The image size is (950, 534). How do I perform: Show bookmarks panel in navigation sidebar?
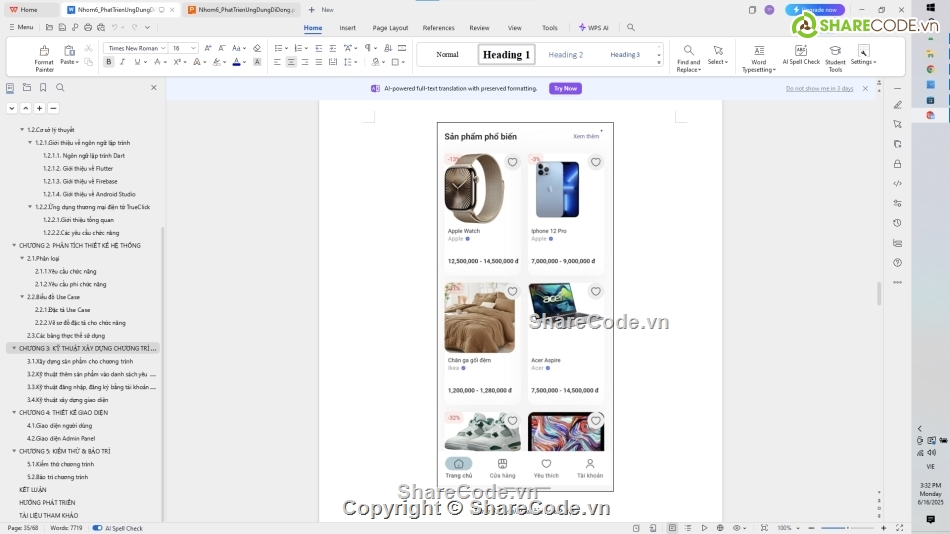click(43, 87)
